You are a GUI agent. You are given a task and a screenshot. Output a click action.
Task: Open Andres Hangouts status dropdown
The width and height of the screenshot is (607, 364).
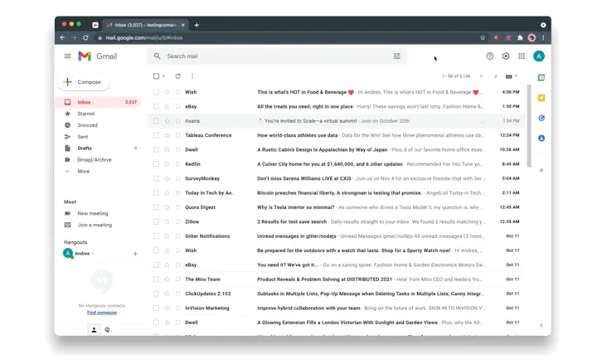[x=93, y=254]
